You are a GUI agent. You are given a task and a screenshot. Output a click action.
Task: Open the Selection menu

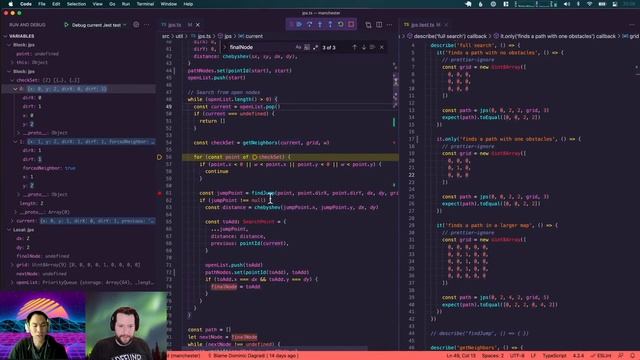pyautogui.click(x=76, y=4)
